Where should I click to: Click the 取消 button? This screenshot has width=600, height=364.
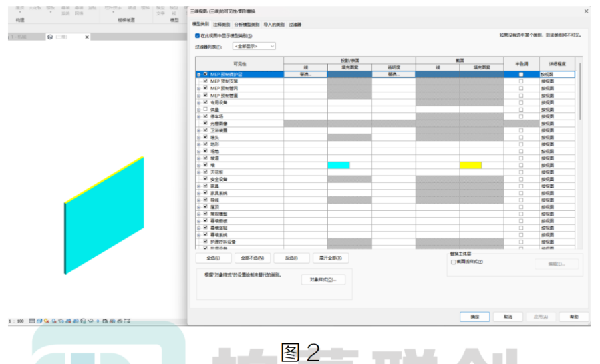[x=508, y=317]
